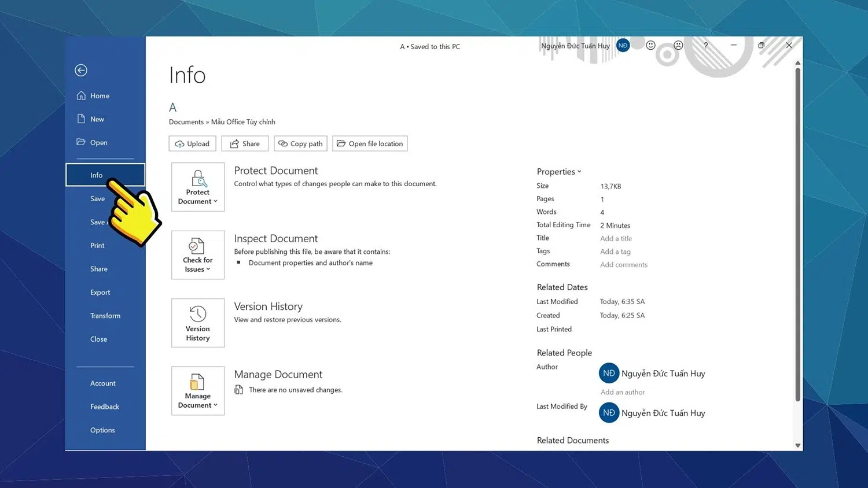Click the Add comments field
The height and width of the screenshot is (488, 868).
[624, 265]
